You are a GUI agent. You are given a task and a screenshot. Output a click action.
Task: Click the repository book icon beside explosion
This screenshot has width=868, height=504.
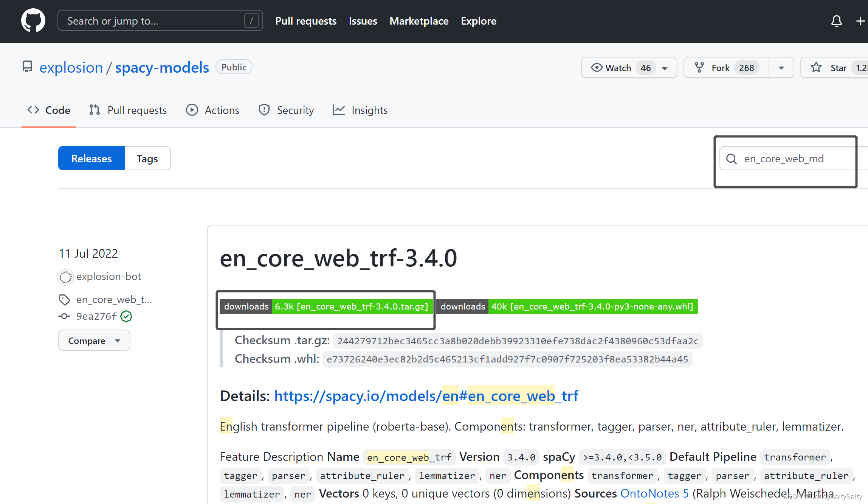[27, 67]
